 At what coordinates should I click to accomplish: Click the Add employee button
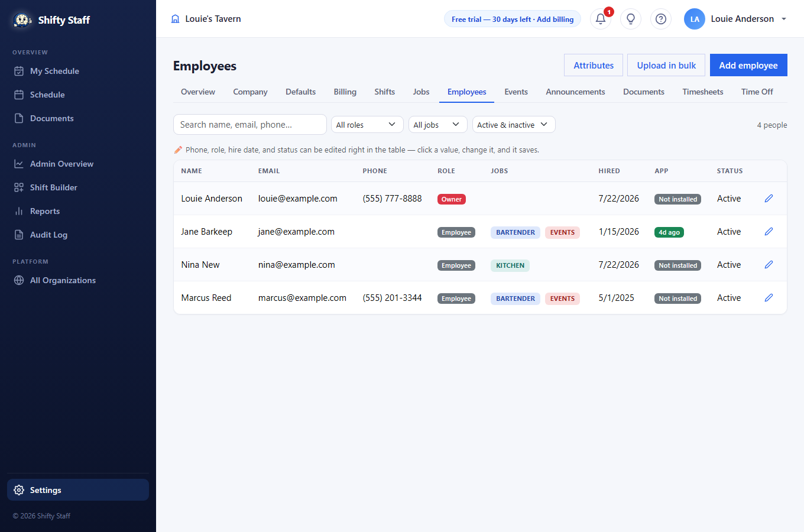pyautogui.click(x=748, y=65)
